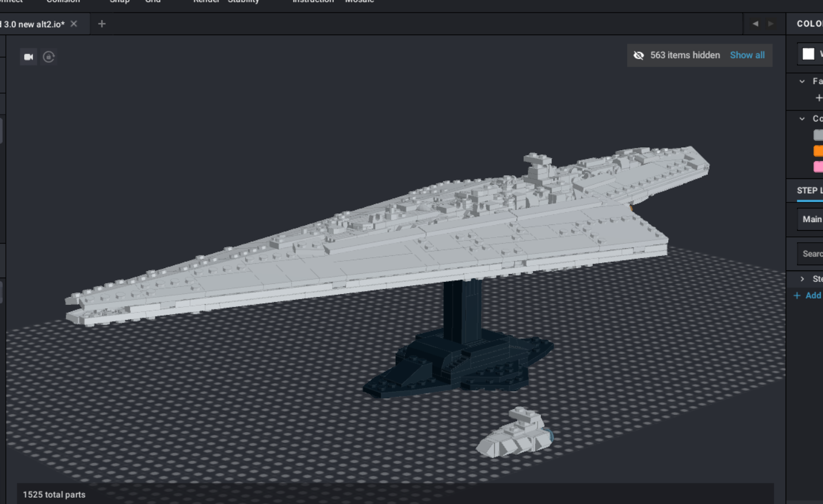The image size is (823, 504).
Task: Select the white color swatch
Action: click(809, 54)
